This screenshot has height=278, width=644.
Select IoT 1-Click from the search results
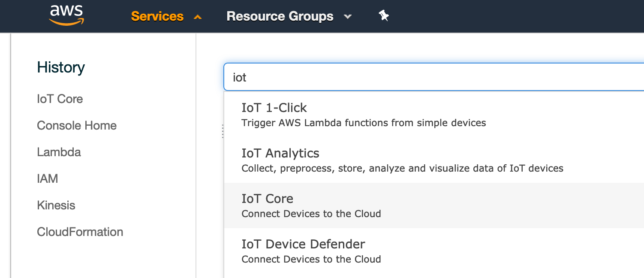[274, 108]
